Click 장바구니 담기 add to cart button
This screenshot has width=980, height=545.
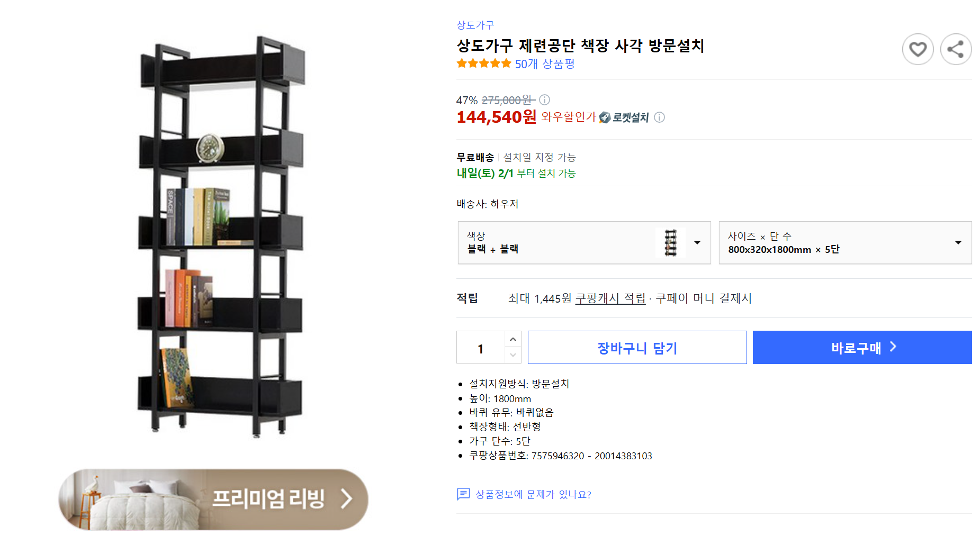(637, 348)
